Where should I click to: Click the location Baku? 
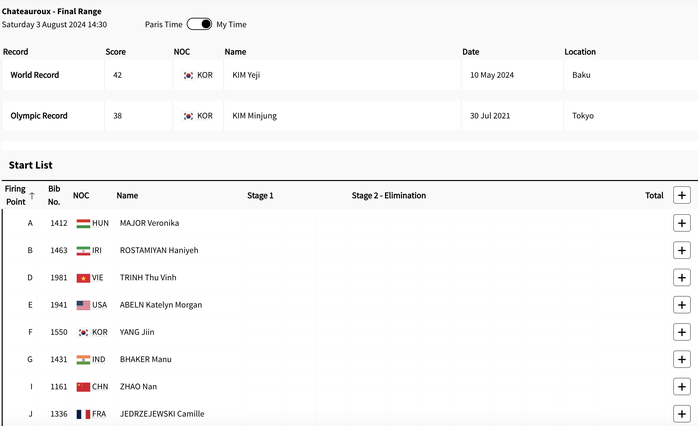pyautogui.click(x=581, y=75)
